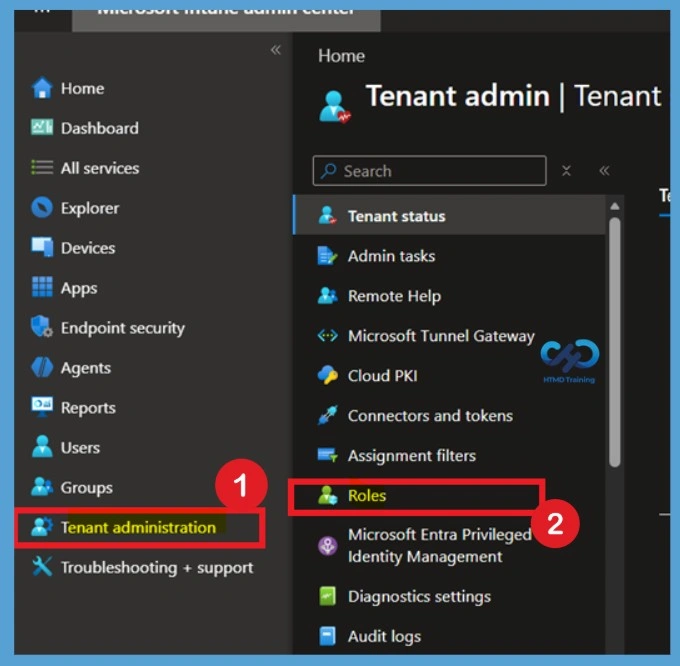
Task: Select Microsoft Entra Privileged Identity Management text
Action: [440, 545]
